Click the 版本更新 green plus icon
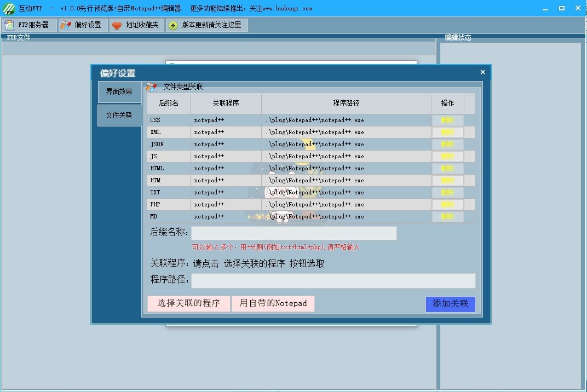Viewport: 587px width, 392px height. click(174, 25)
